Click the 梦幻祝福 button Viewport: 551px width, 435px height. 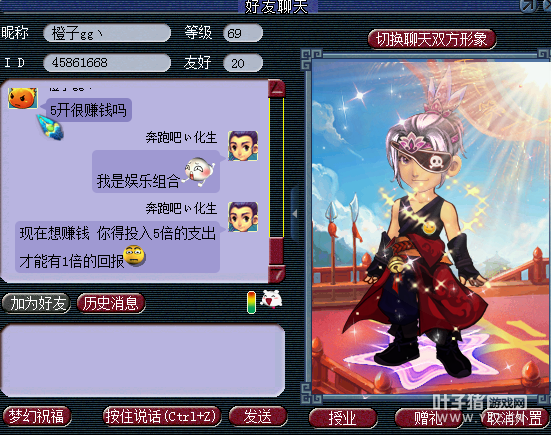37,416
